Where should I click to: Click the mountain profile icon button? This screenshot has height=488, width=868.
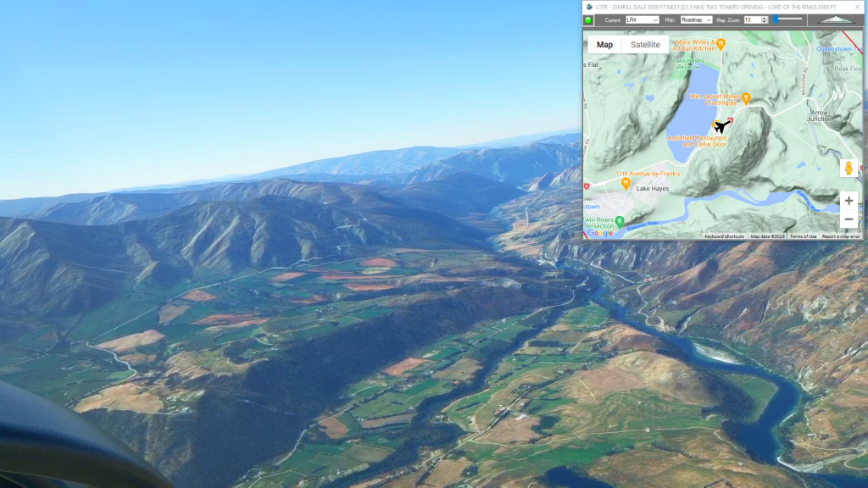(836, 19)
